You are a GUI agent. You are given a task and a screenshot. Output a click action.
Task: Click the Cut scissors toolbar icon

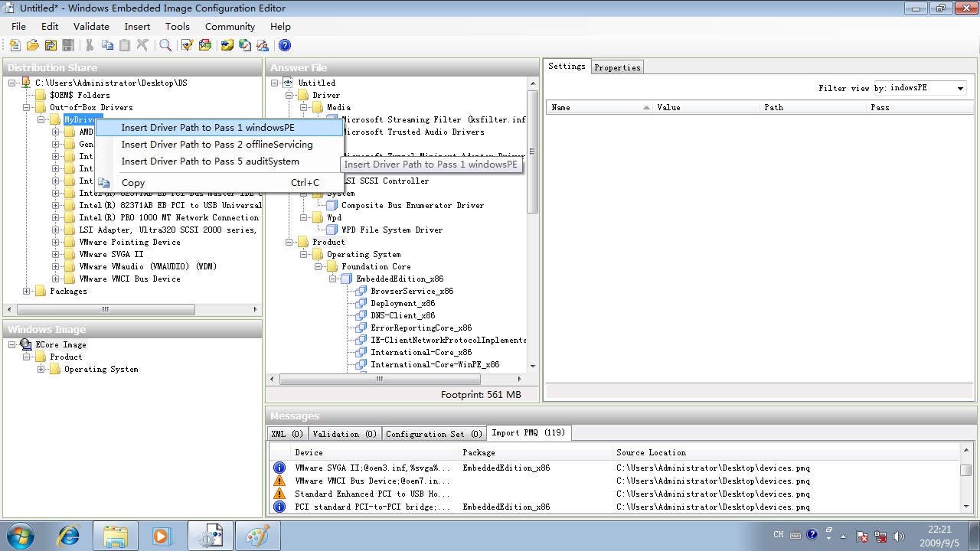90,45
